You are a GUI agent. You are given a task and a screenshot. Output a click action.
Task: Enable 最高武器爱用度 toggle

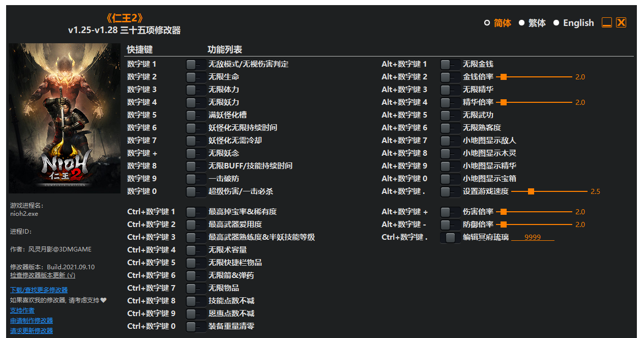point(196,224)
